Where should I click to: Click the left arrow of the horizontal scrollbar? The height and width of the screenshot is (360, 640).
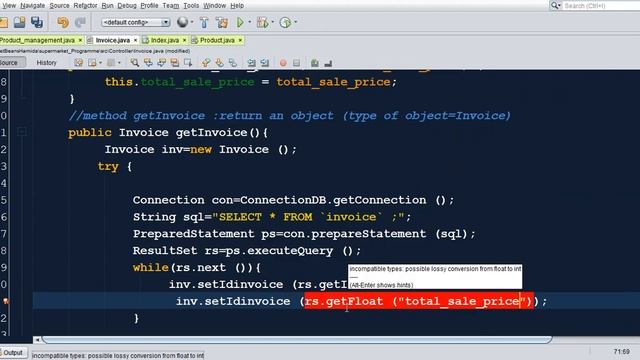pyautogui.click(x=37, y=340)
